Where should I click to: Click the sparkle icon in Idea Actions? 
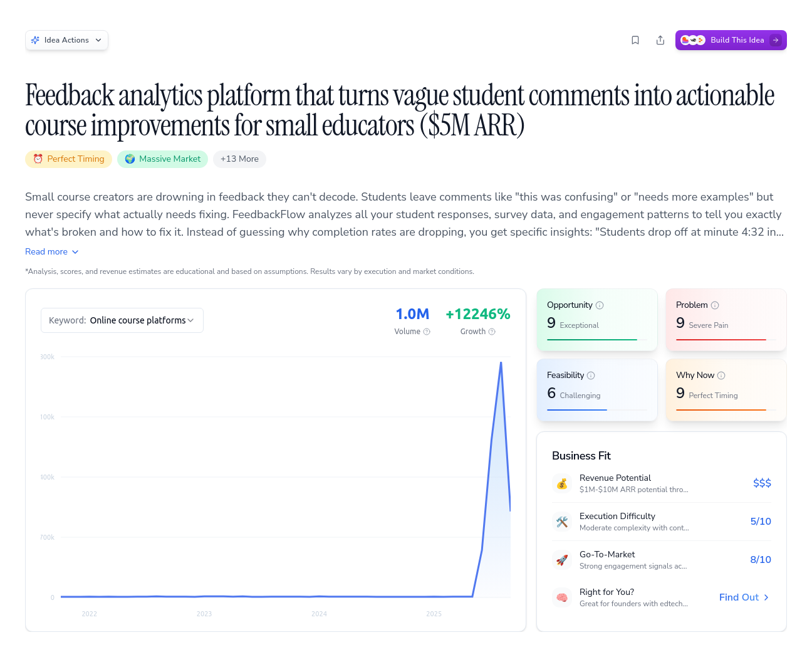coord(36,39)
